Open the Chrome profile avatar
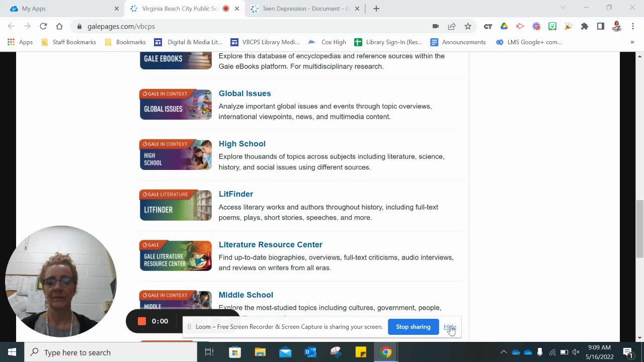This screenshot has width=644, height=362. 617,26
